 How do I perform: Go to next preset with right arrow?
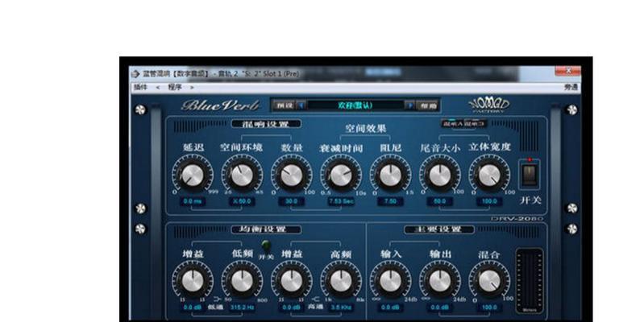point(409,105)
